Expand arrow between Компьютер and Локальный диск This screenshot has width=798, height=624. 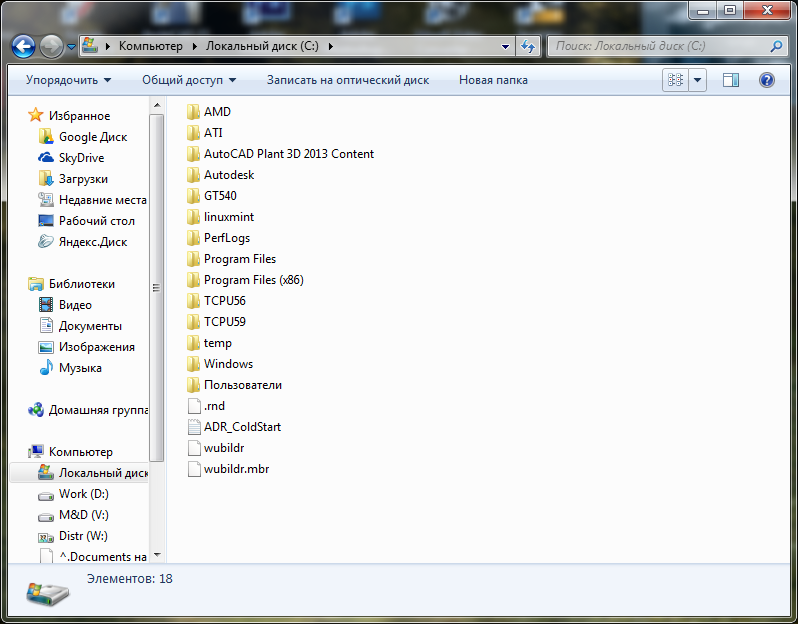click(194, 46)
